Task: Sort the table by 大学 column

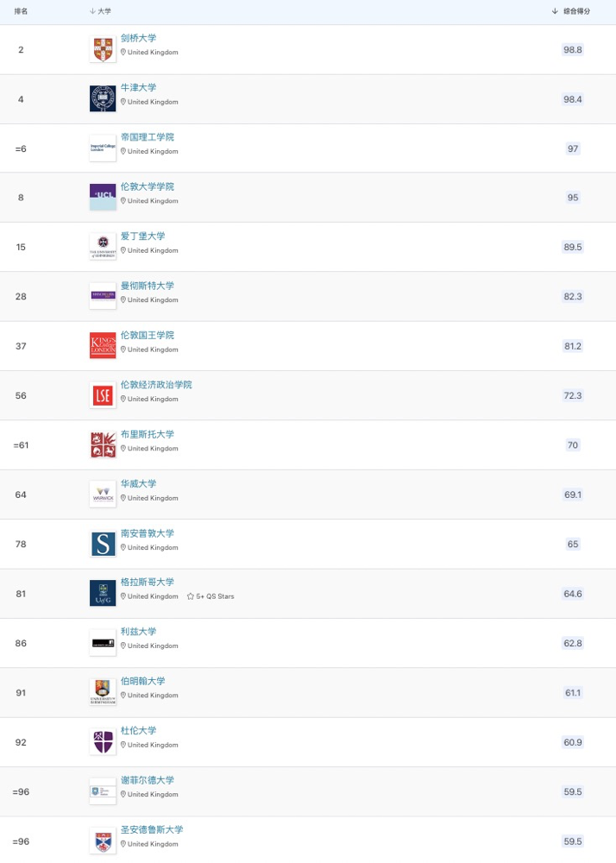Action: click(100, 11)
